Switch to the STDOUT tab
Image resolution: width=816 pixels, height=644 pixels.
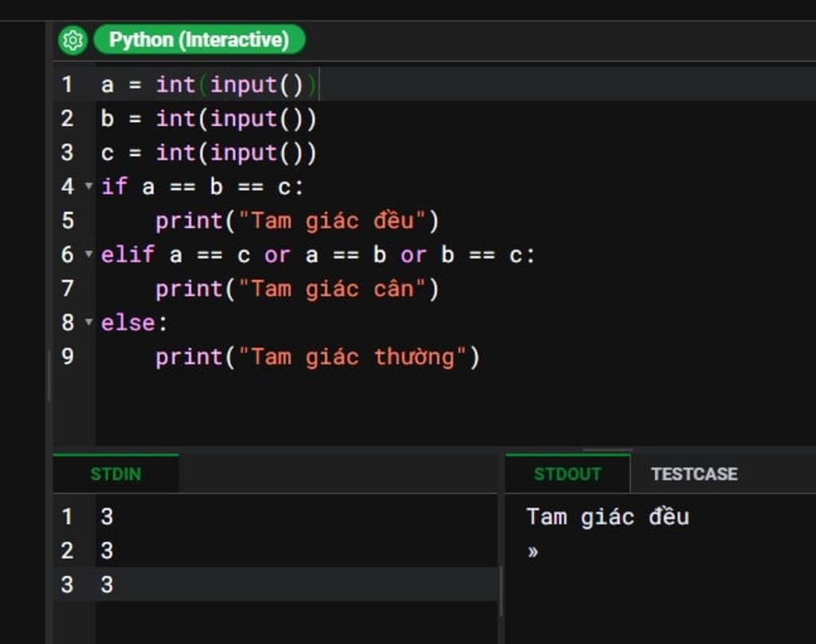point(567,473)
